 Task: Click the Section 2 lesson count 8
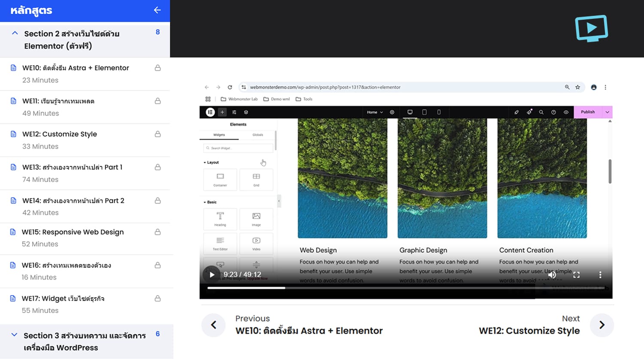tap(158, 32)
